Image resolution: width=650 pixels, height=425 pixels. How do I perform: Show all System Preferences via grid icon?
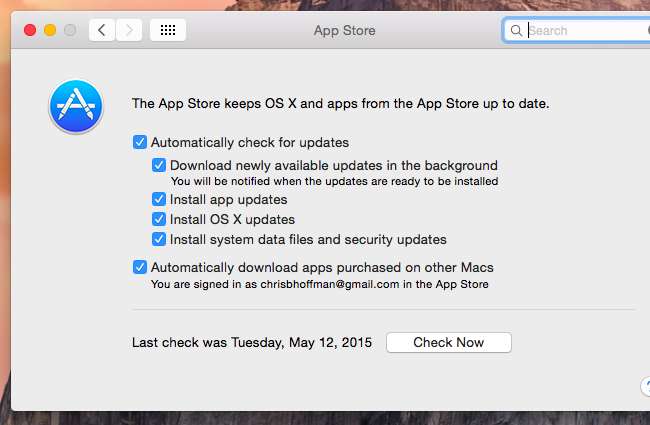coord(168,31)
